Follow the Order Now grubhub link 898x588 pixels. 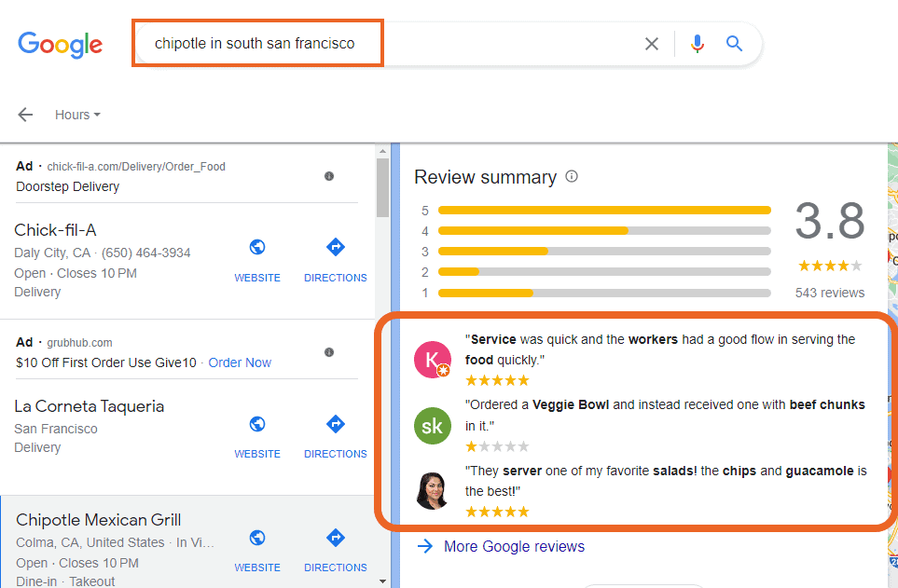(x=240, y=362)
